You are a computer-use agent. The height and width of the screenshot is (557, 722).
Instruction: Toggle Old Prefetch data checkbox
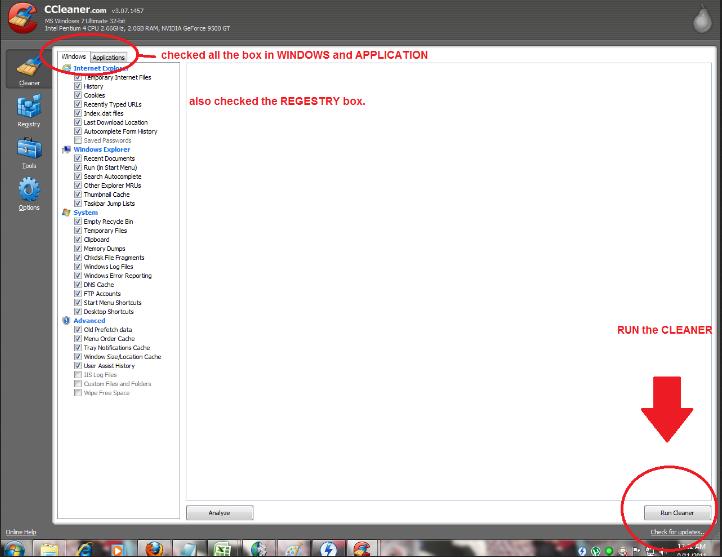78,330
